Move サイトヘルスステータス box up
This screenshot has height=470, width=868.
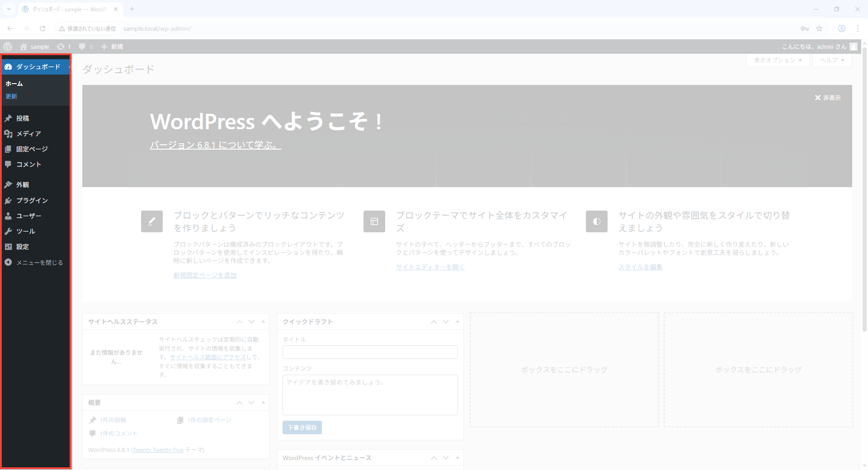coord(240,322)
